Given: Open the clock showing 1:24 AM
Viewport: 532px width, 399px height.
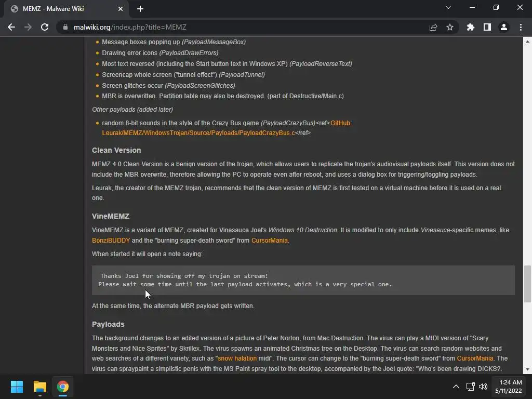Looking at the screenshot, I should point(508,387).
